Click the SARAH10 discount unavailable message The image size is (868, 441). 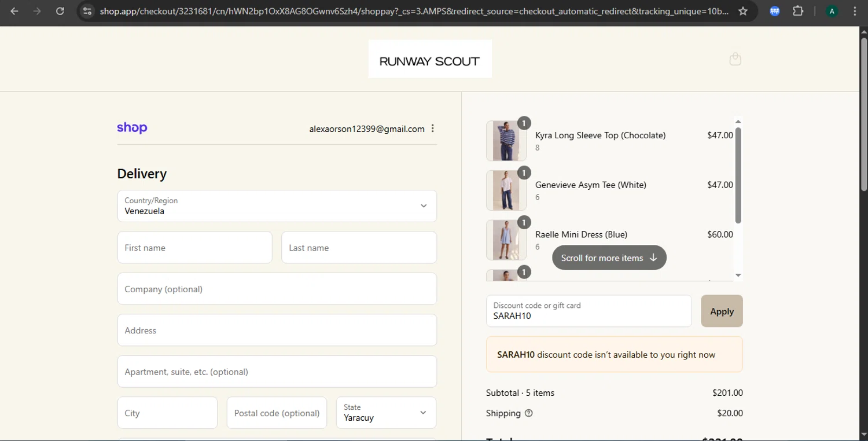point(615,354)
